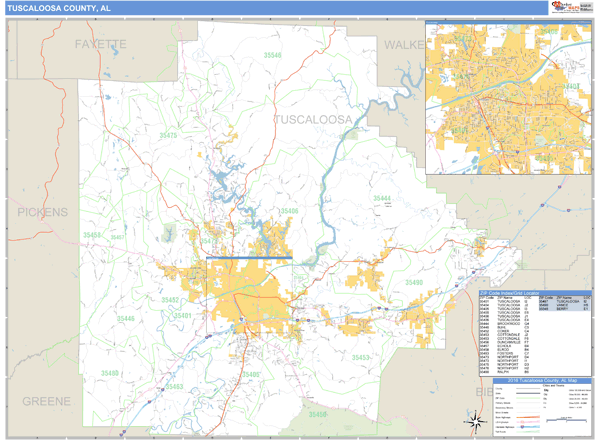Select ZIP code label 35446
The height and width of the screenshot is (440, 600).
point(126,319)
